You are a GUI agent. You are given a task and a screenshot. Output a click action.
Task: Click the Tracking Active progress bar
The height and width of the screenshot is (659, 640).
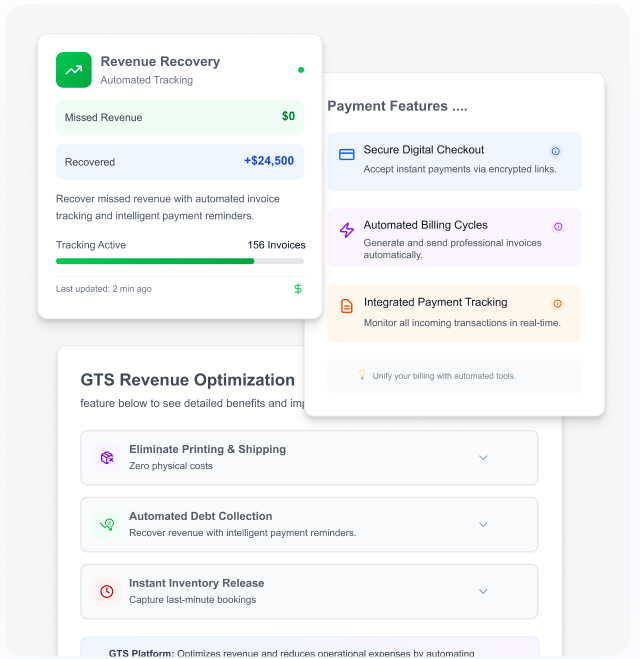180,261
